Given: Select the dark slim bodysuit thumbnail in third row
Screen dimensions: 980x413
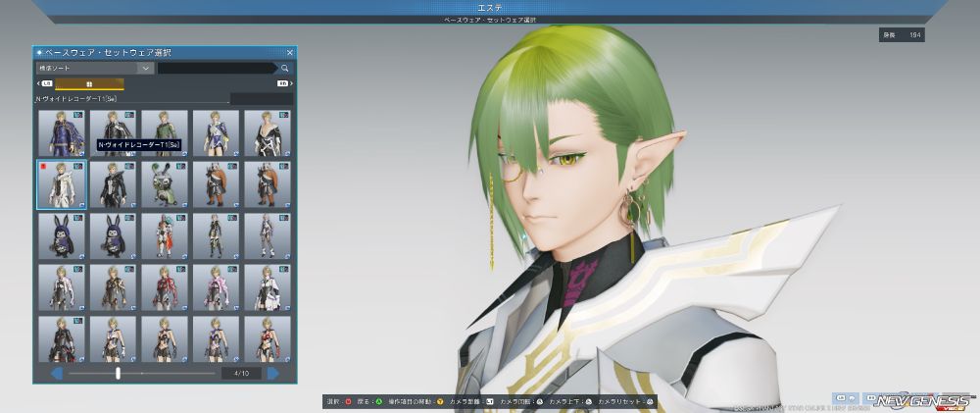Looking at the screenshot, I should point(216,235).
